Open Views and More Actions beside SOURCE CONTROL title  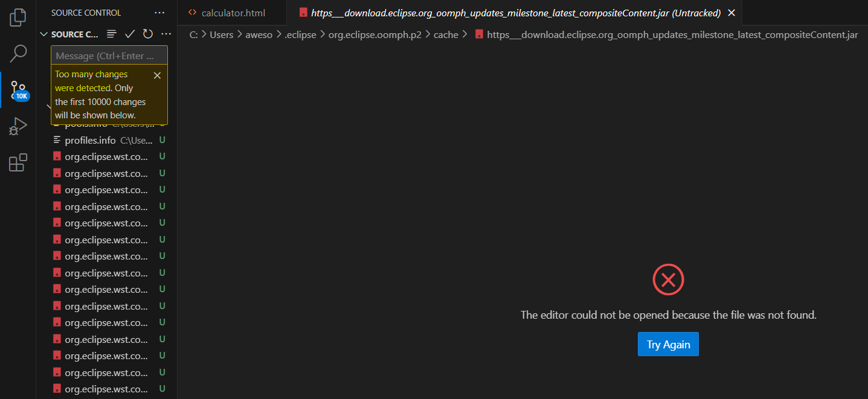159,13
